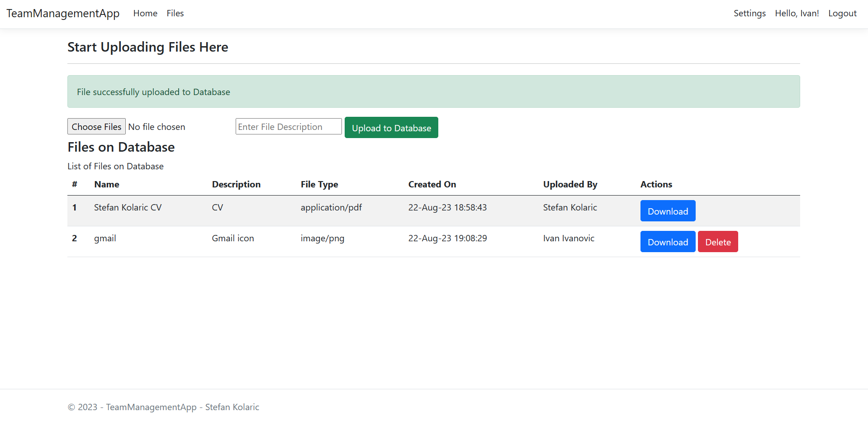868x421 pixels.
Task: Click the Choose Files button
Action: tap(96, 126)
